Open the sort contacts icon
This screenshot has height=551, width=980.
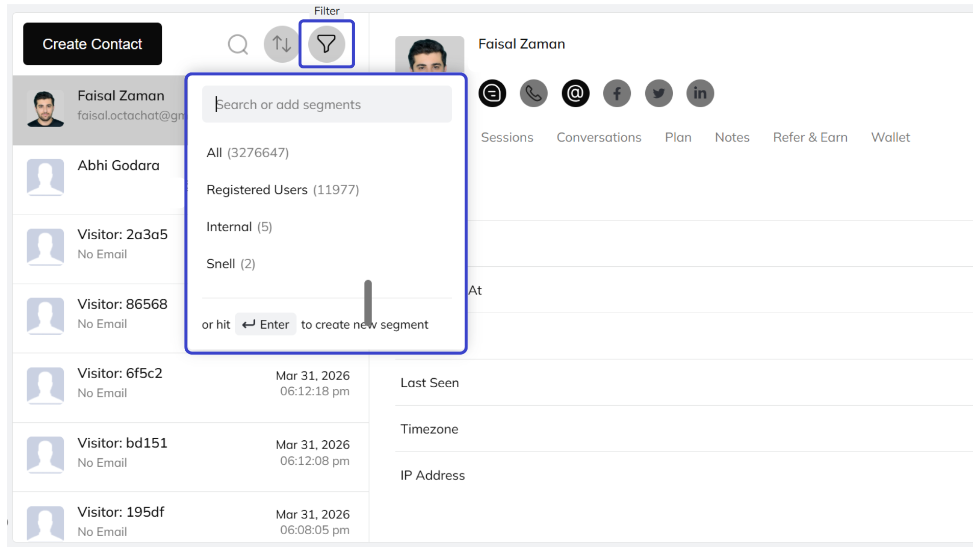[x=281, y=44]
